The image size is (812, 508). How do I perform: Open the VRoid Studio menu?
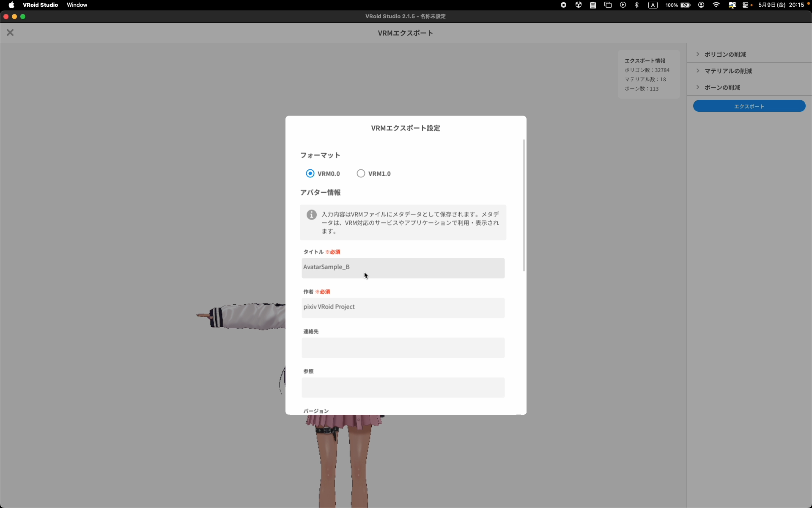(x=40, y=5)
